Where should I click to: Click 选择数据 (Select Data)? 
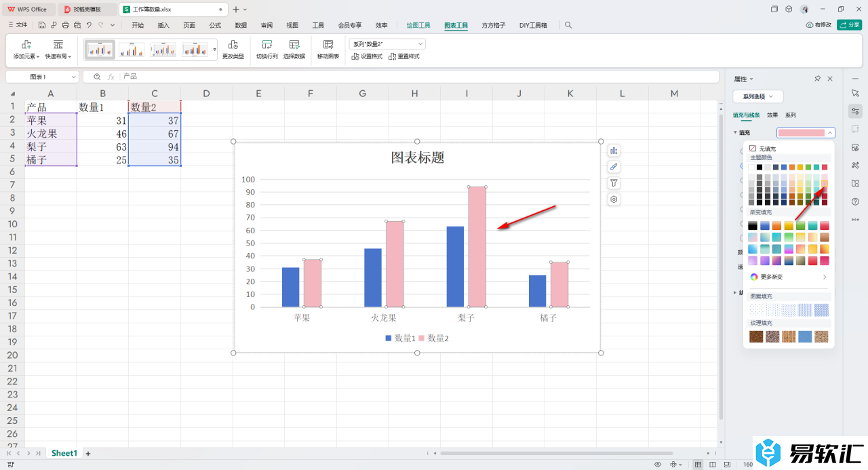coord(294,50)
